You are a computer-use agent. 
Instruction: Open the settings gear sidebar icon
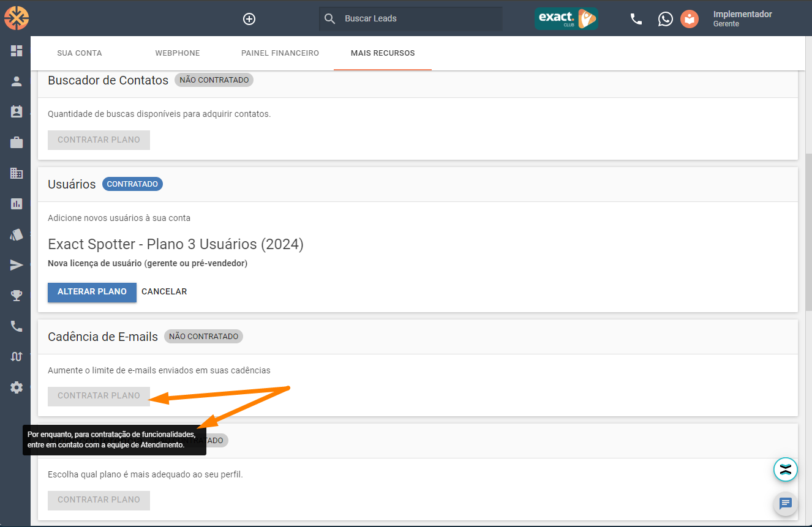point(17,387)
